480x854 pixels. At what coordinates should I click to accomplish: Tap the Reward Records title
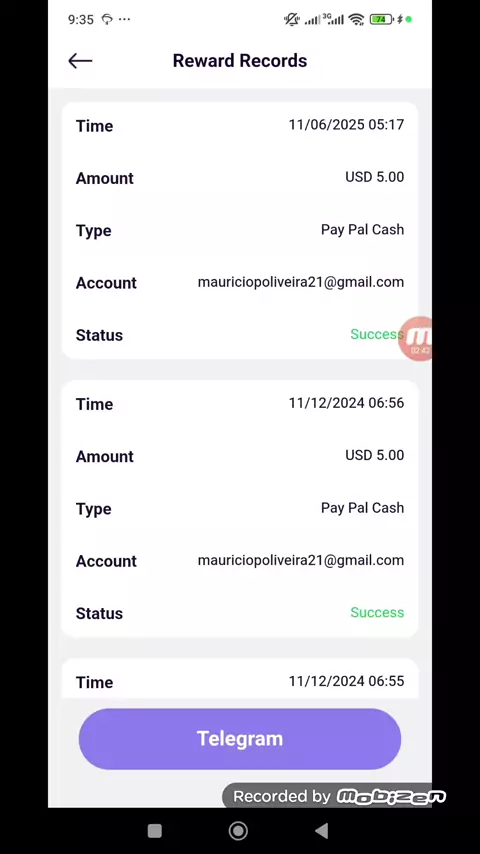coord(240,60)
